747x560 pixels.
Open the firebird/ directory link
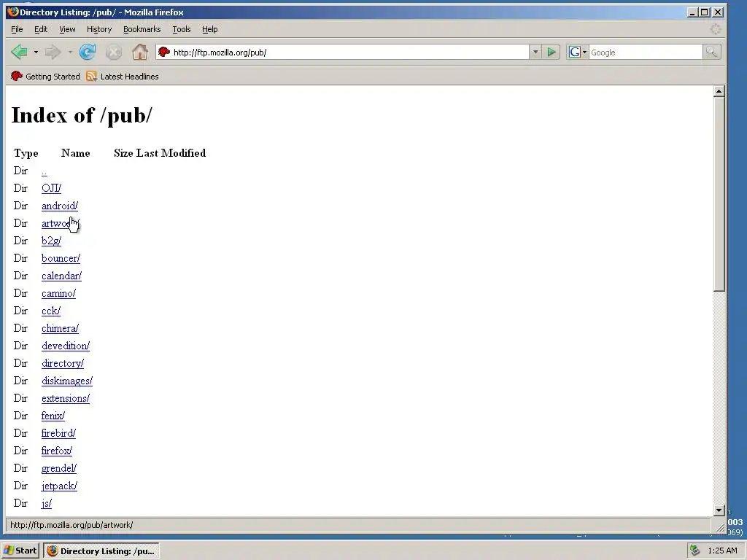[58, 433]
